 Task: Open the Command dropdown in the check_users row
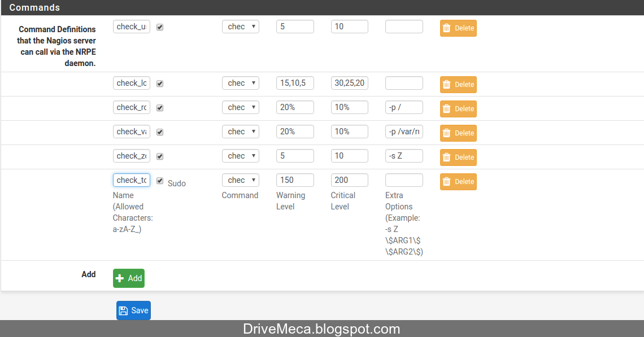(x=240, y=27)
